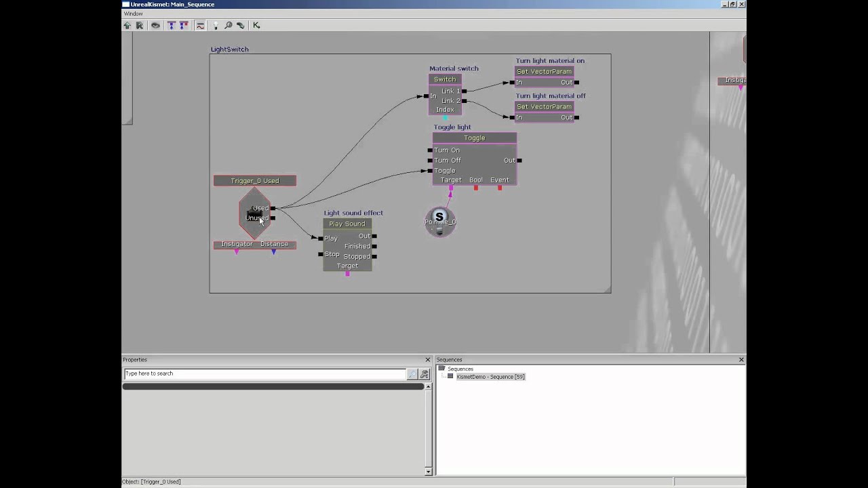Close the Properties panel
Viewport: 868px width, 488px height.
coord(428,360)
